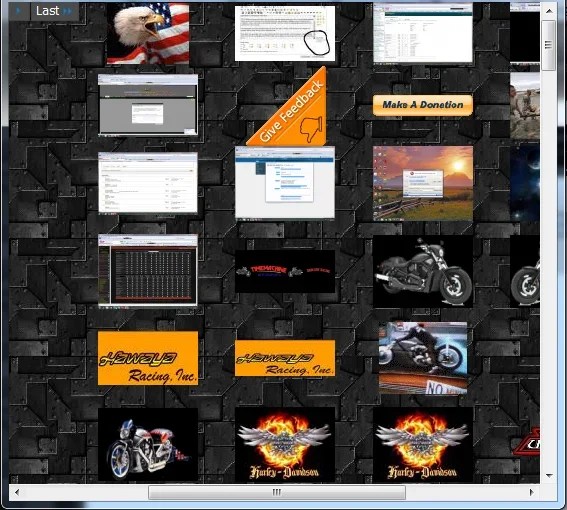567x510 pixels.
Task: Click the Make A Donation button
Action: pos(423,105)
